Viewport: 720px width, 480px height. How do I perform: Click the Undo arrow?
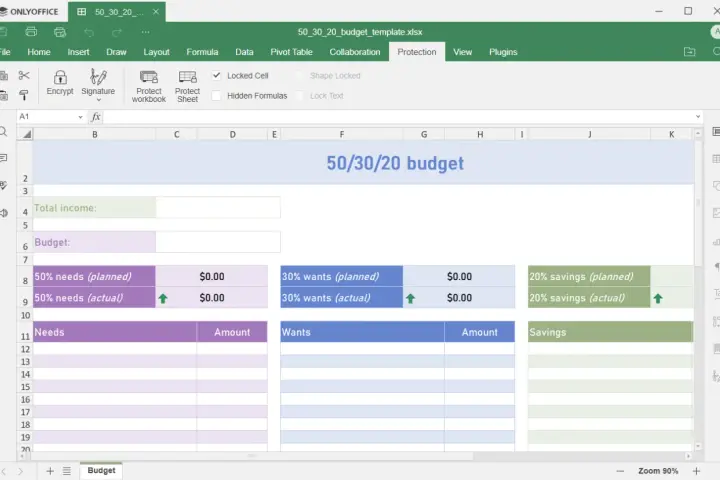tap(89, 32)
